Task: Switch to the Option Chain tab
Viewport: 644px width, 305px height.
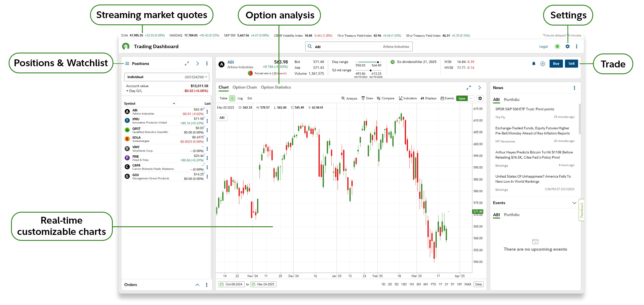Action: click(244, 87)
